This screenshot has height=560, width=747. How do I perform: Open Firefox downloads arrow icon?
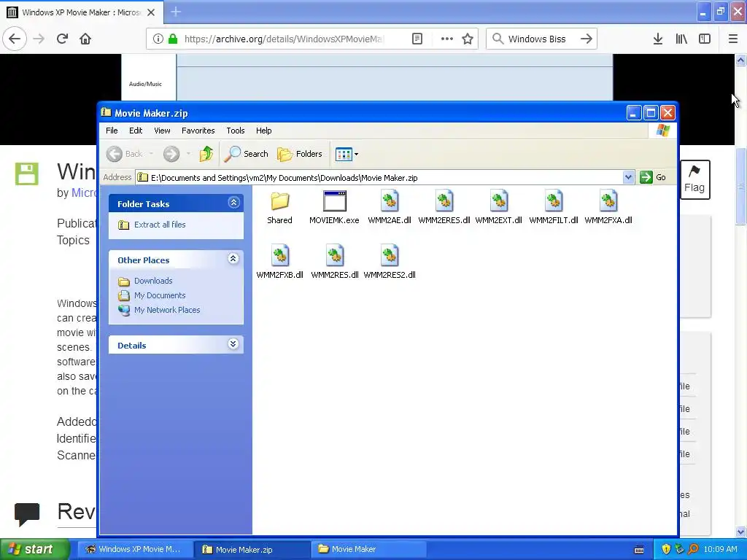pyautogui.click(x=658, y=39)
